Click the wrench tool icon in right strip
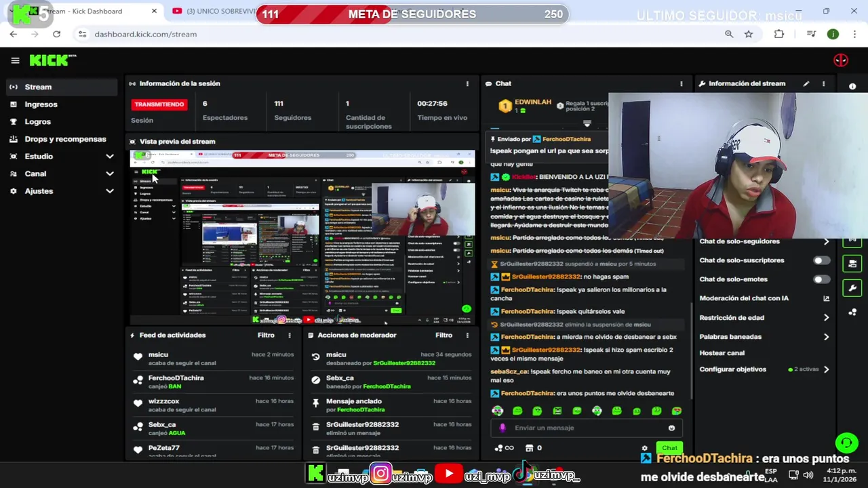 pyautogui.click(x=852, y=288)
